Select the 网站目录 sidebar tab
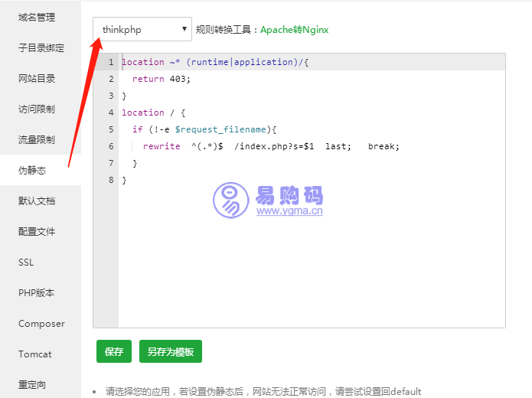The height and width of the screenshot is (398, 532). click(37, 78)
